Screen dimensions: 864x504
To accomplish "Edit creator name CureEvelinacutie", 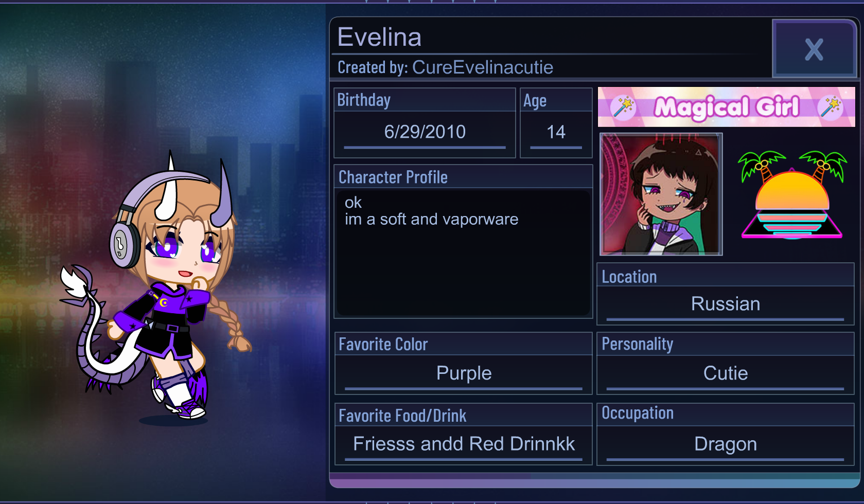I will pos(483,67).
